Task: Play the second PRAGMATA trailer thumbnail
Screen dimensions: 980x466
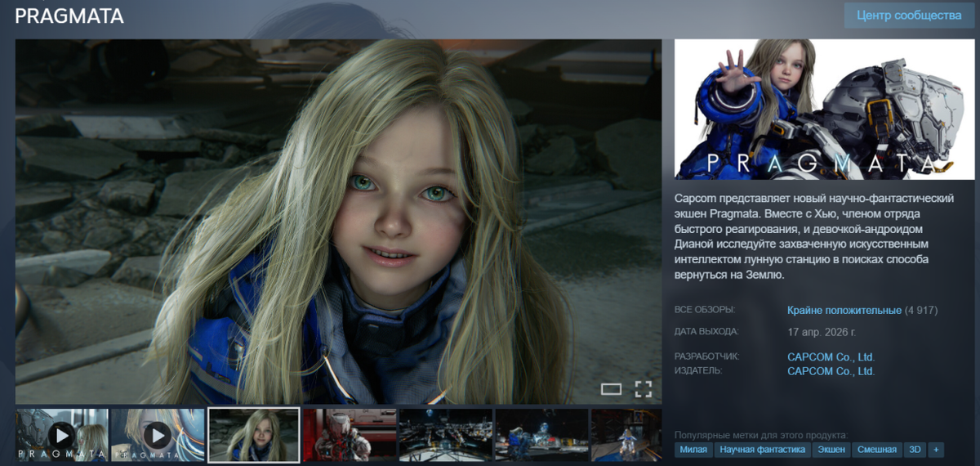Action: point(158,435)
